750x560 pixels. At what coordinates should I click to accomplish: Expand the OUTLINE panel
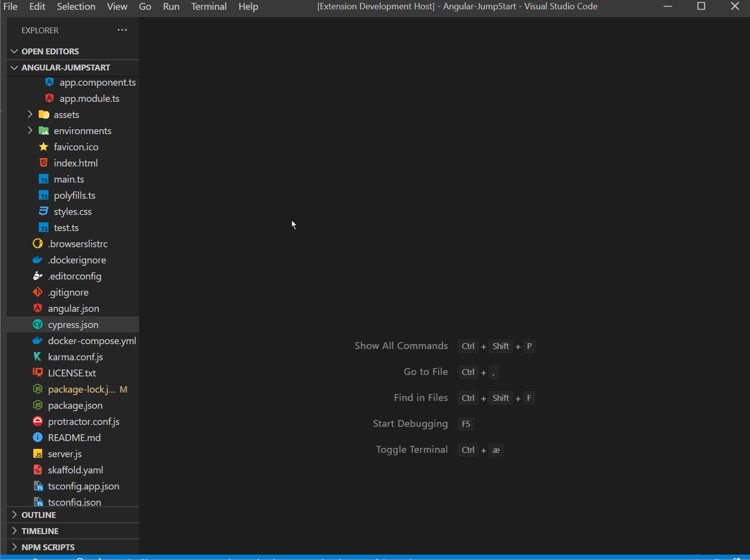click(14, 514)
